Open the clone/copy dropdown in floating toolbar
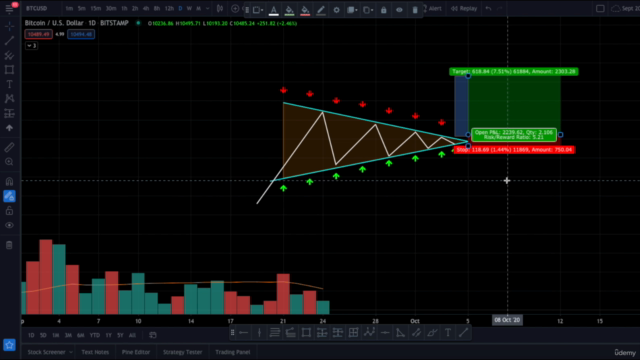This screenshot has width=640, height=360. (x=367, y=10)
